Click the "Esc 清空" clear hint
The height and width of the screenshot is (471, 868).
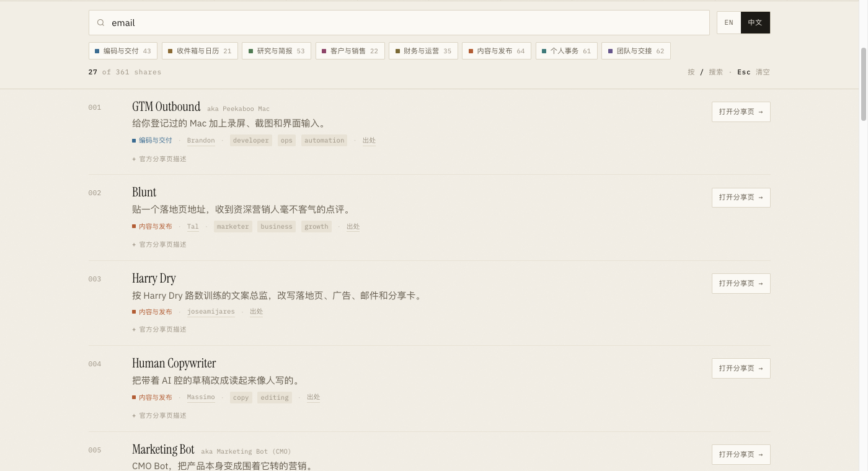[x=753, y=72]
